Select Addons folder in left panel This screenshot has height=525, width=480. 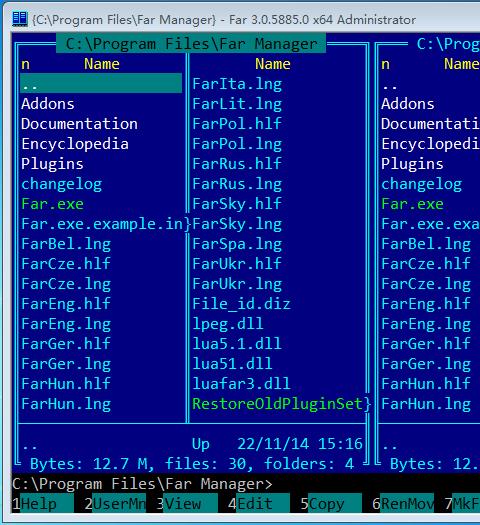pyautogui.click(x=48, y=104)
